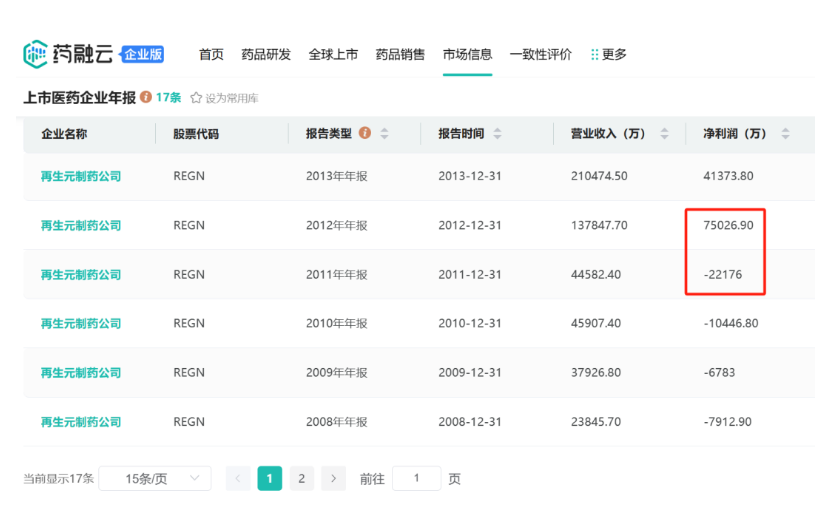Screen dimensions: 823x505
Task: Go to previous page with left chevron
Action: tap(238, 479)
